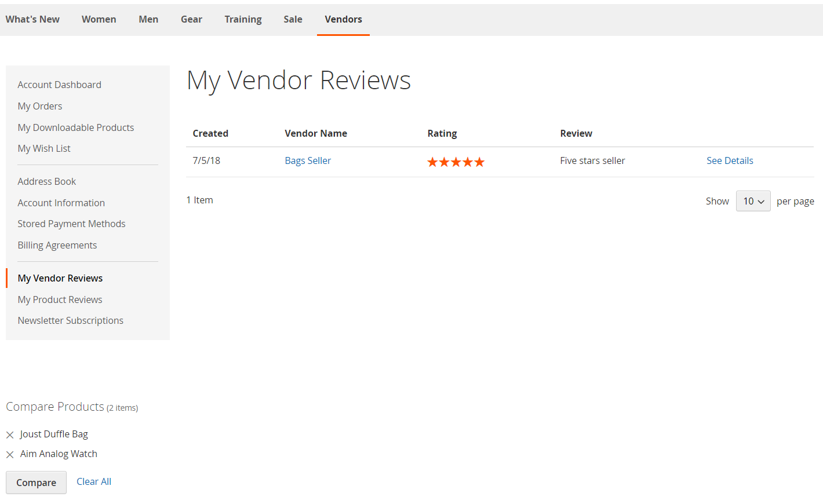Click the 'Five stars seller' review text
The image size is (823, 504).
pos(592,160)
